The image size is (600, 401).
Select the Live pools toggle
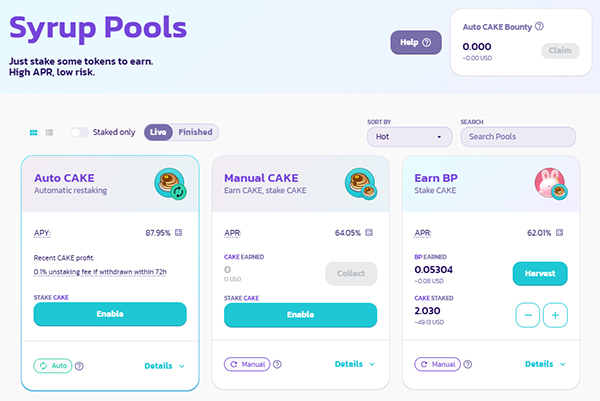tap(158, 132)
